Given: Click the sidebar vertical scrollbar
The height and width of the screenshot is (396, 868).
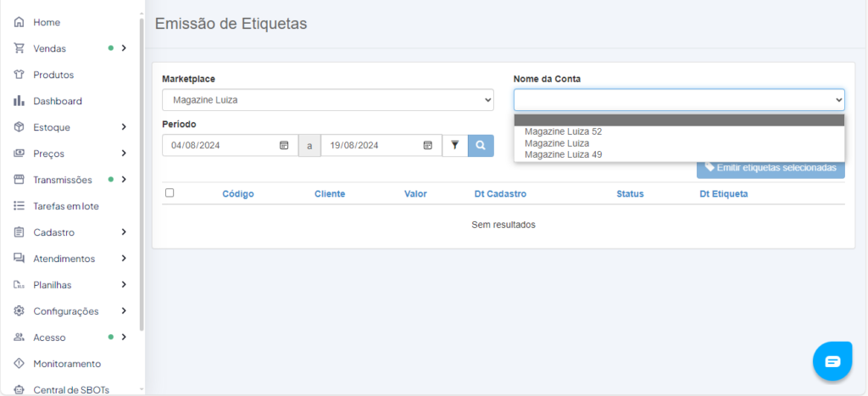Looking at the screenshot, I should pos(142,175).
